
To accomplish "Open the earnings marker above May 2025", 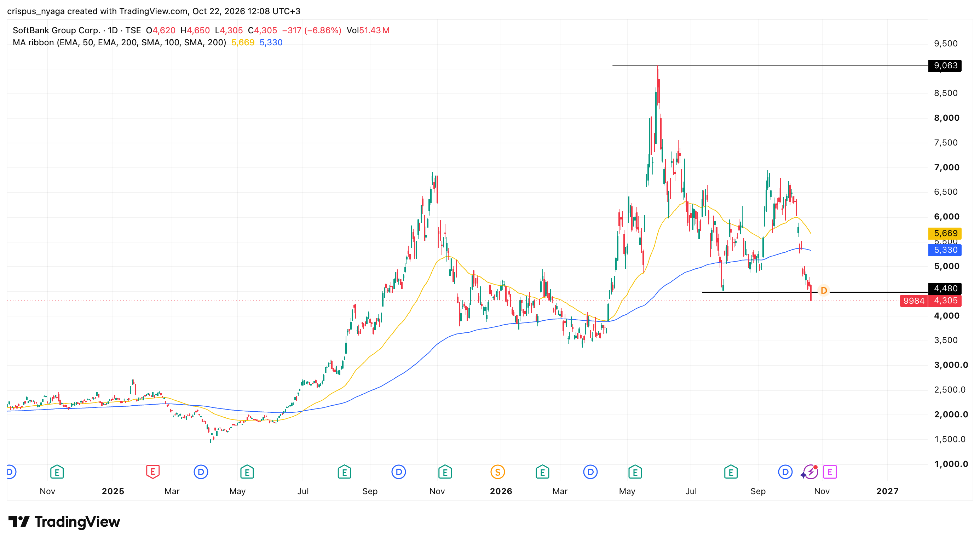I will click(247, 472).
